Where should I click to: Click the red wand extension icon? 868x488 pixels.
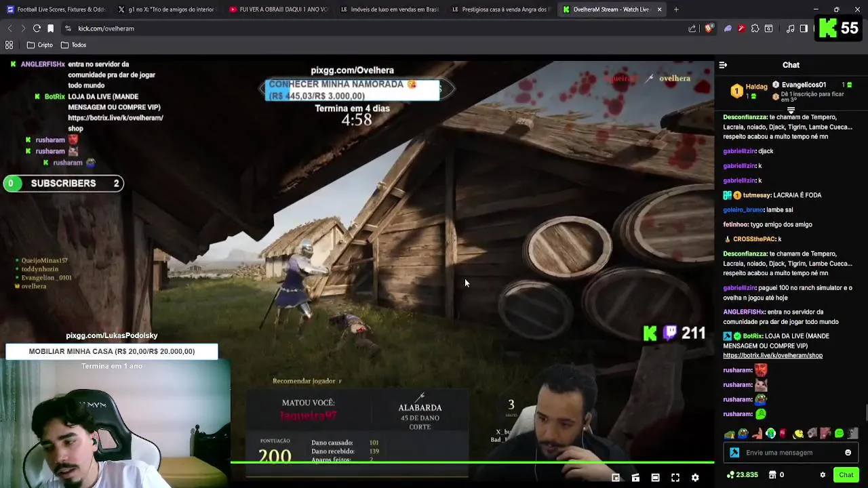(741, 28)
